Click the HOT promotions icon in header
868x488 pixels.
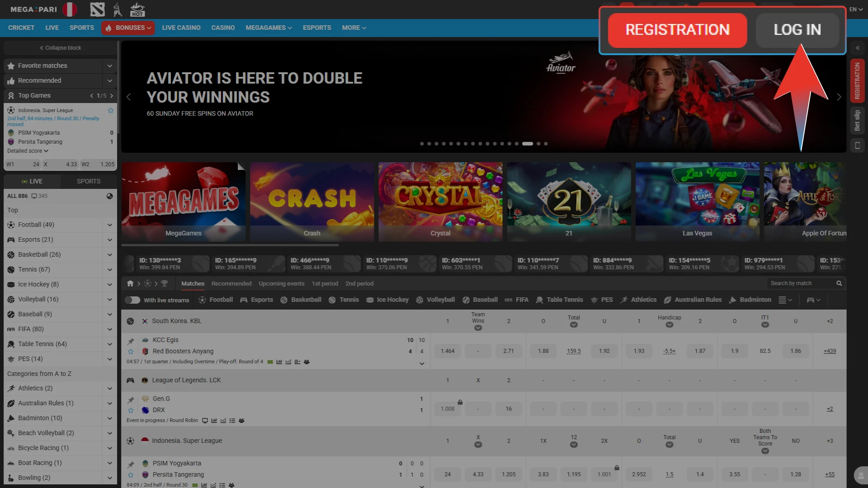pyautogui.click(x=137, y=9)
